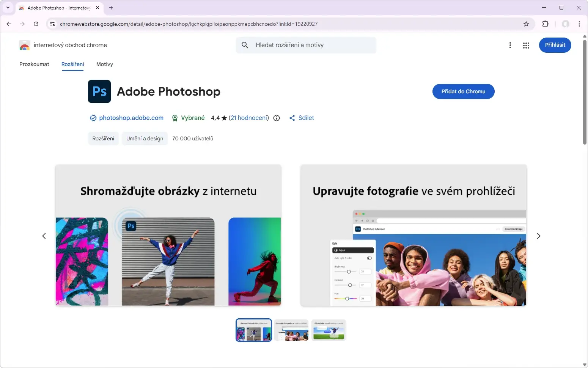The image size is (588, 368).
Task: Open the Prozkoumat tab
Action: [x=34, y=64]
